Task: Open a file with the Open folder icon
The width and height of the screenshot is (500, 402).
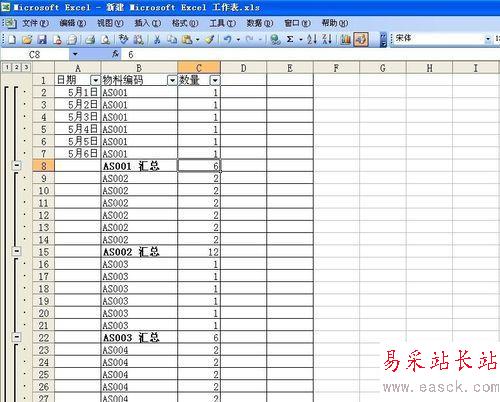Action: [x=27, y=40]
